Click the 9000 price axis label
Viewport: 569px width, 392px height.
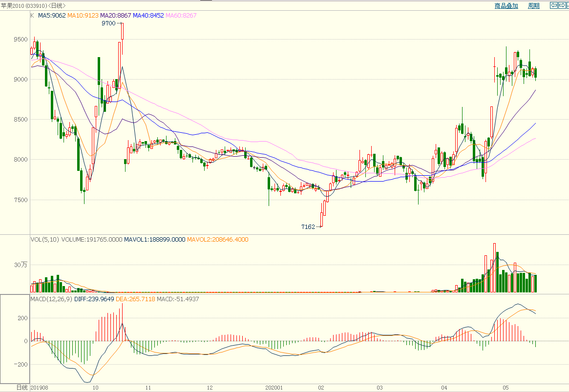pyautogui.click(x=21, y=80)
